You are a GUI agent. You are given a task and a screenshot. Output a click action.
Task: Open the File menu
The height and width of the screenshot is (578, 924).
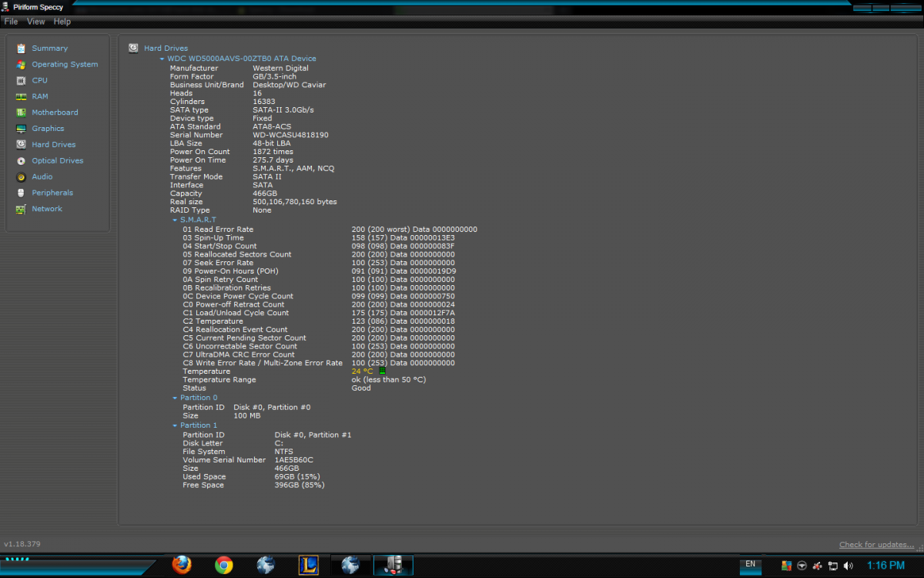11,22
